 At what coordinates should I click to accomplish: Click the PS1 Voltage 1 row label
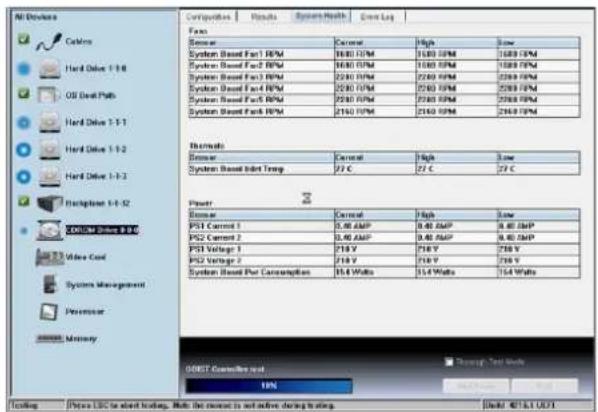(215, 249)
